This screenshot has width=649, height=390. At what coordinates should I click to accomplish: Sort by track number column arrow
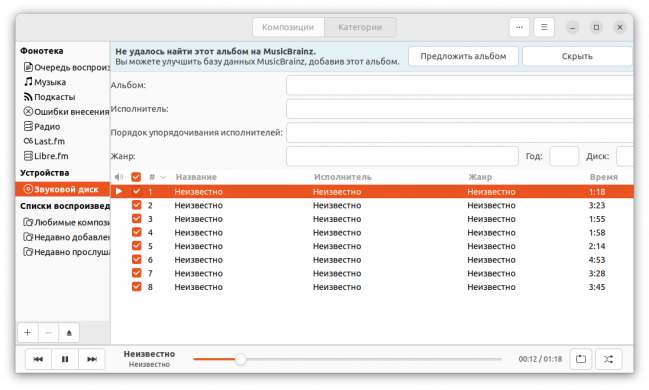coord(163,177)
